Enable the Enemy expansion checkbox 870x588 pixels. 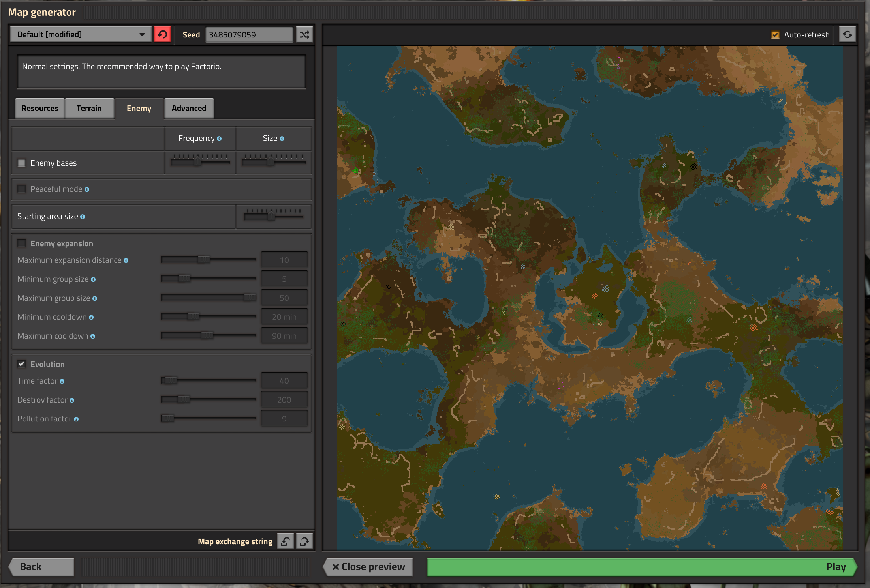tap(22, 243)
